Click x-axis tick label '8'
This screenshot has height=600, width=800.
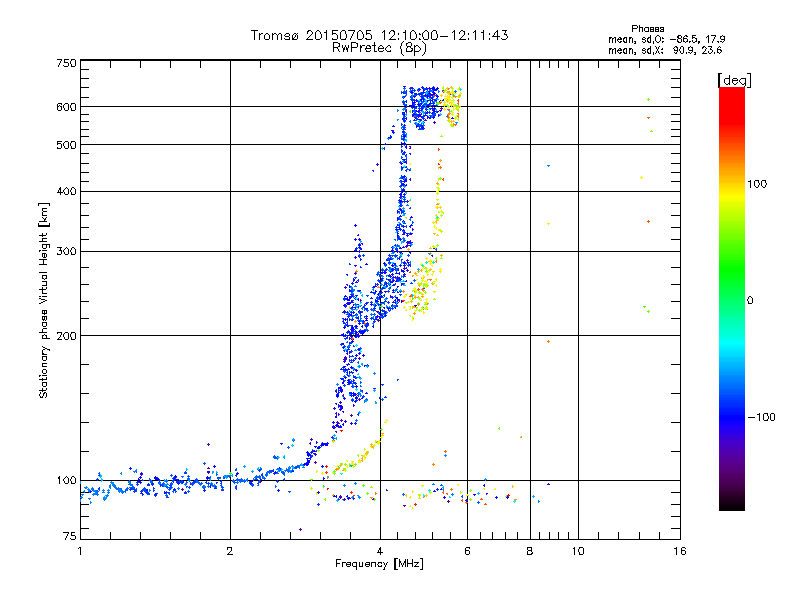click(530, 551)
